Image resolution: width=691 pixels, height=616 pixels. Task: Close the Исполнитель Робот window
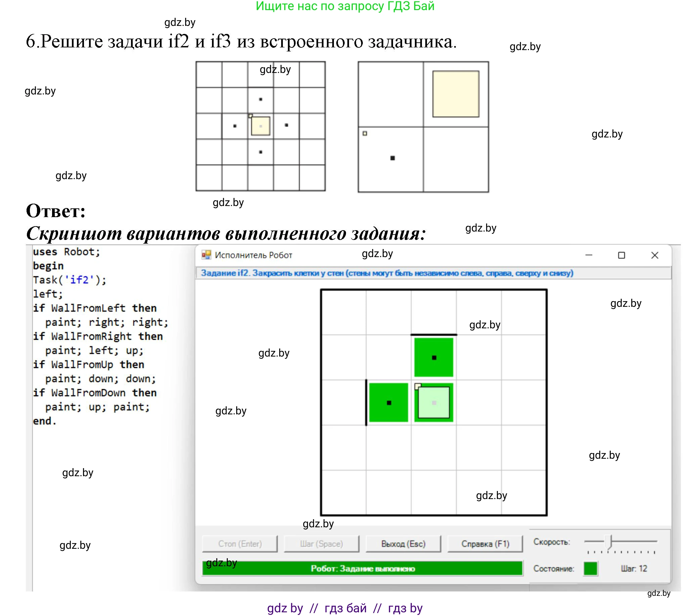point(654,255)
